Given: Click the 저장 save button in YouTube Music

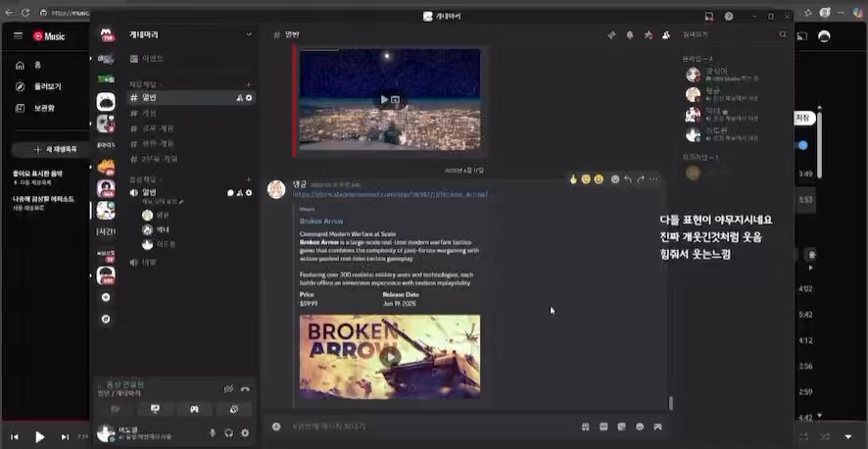Looking at the screenshot, I should tap(803, 118).
